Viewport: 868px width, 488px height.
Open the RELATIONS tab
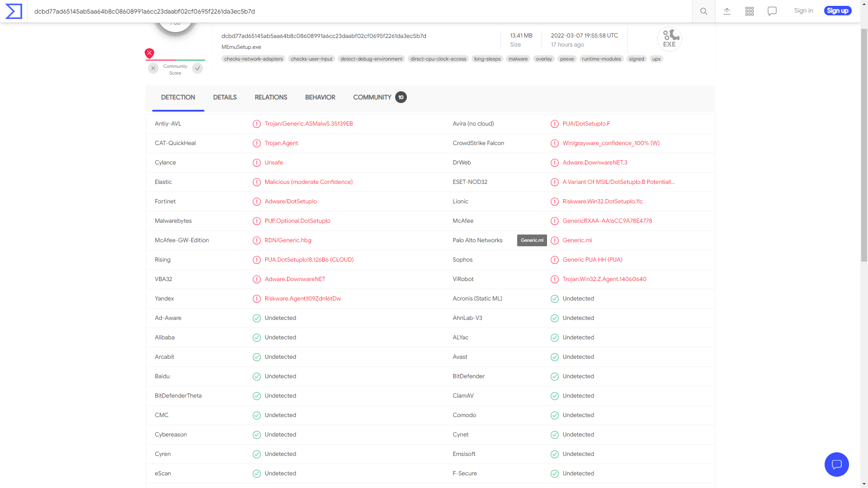(271, 98)
